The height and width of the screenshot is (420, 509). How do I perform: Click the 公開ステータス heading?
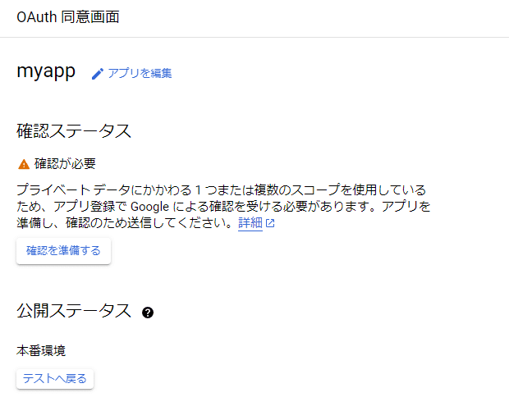coord(74,311)
